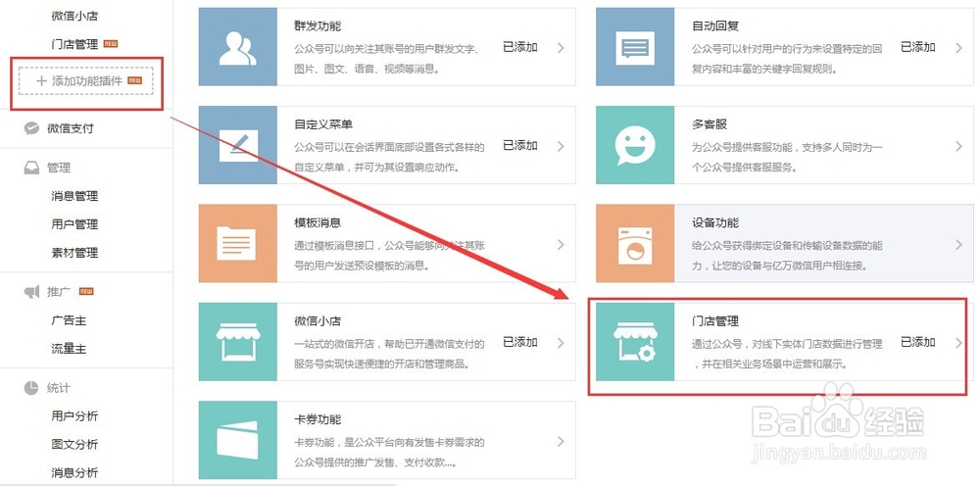
Task: Click the 统计 section header text
Action: [59, 388]
